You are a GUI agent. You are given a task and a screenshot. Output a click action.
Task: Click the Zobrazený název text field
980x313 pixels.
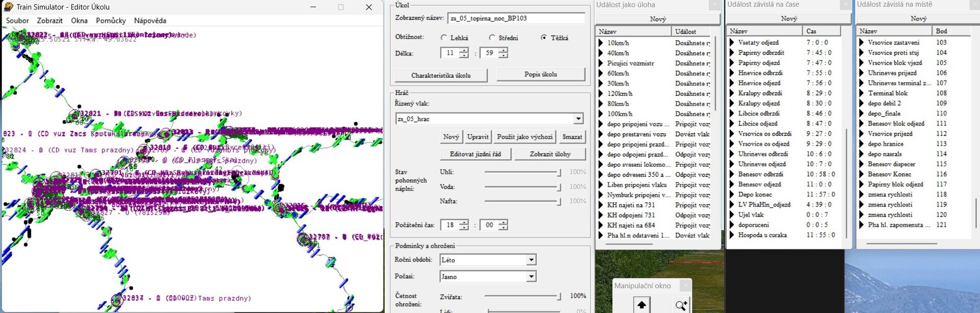click(x=516, y=18)
